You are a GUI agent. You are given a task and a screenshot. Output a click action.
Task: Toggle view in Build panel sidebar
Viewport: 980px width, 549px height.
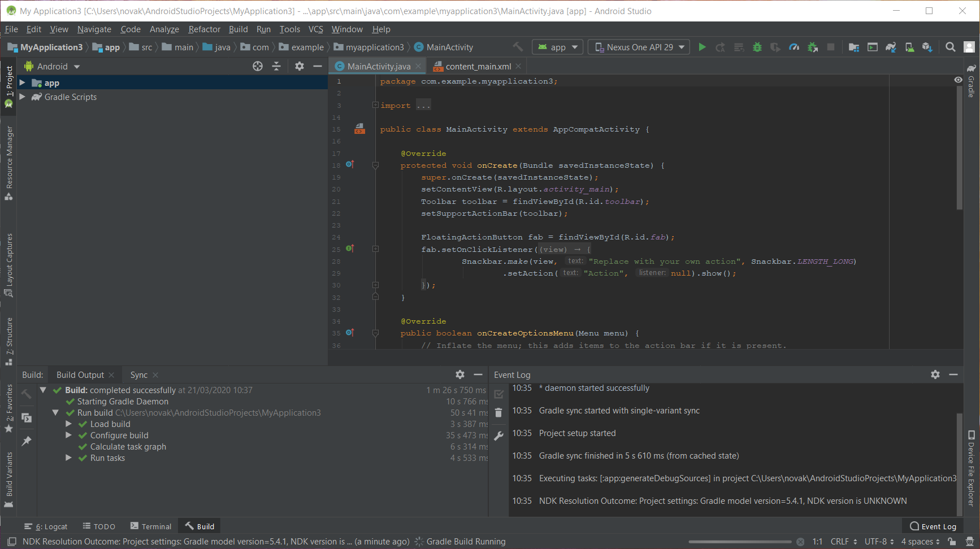pos(27,418)
